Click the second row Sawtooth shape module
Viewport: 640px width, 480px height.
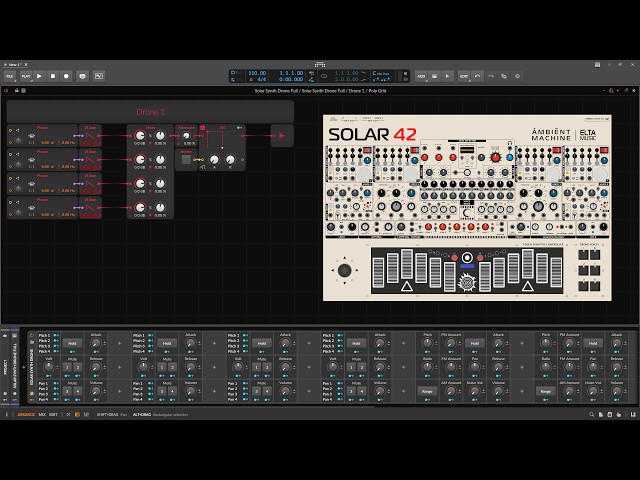click(90, 160)
